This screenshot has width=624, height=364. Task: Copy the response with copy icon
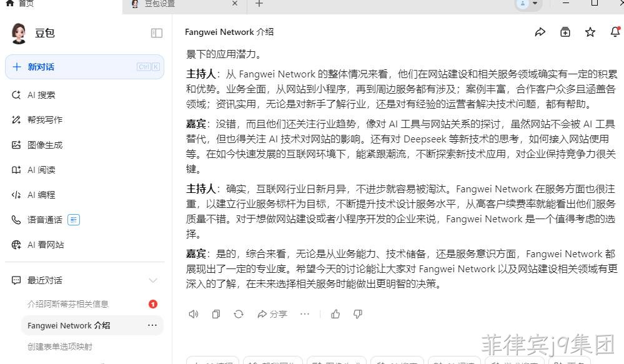pos(216,314)
